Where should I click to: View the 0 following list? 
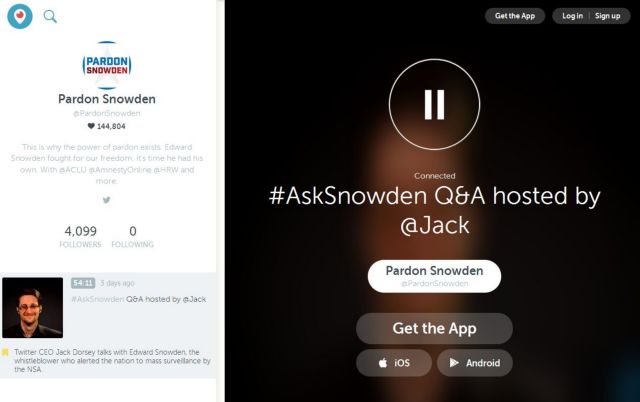[133, 237]
